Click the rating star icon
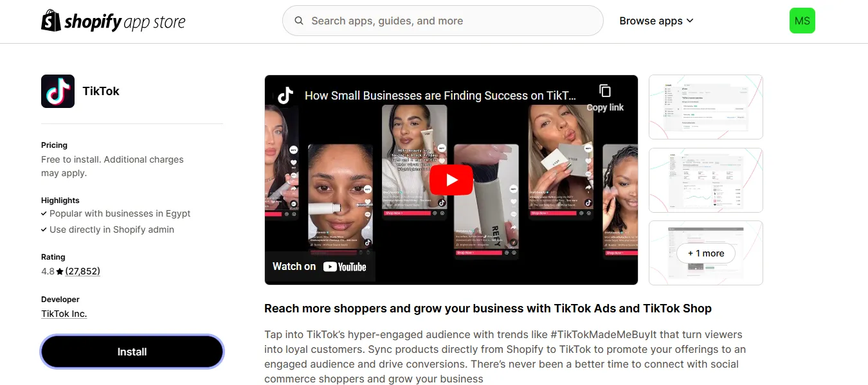The image size is (868, 385). (60, 272)
